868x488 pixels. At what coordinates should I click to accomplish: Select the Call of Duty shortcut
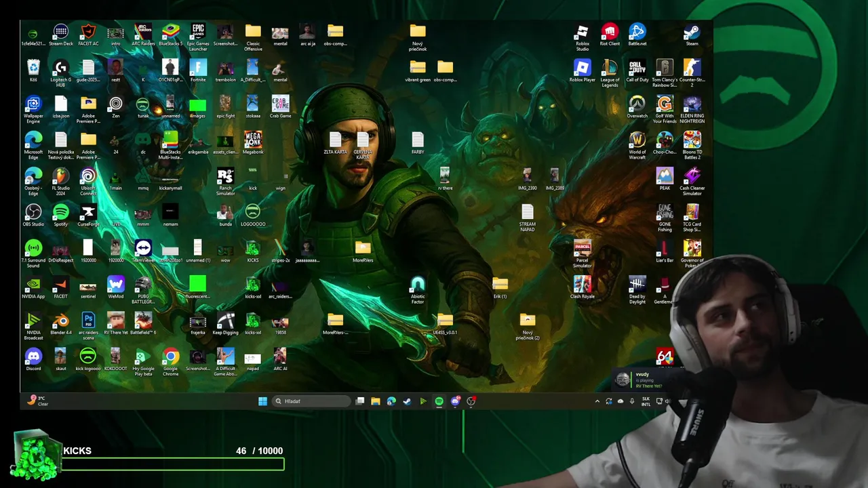pyautogui.click(x=637, y=71)
